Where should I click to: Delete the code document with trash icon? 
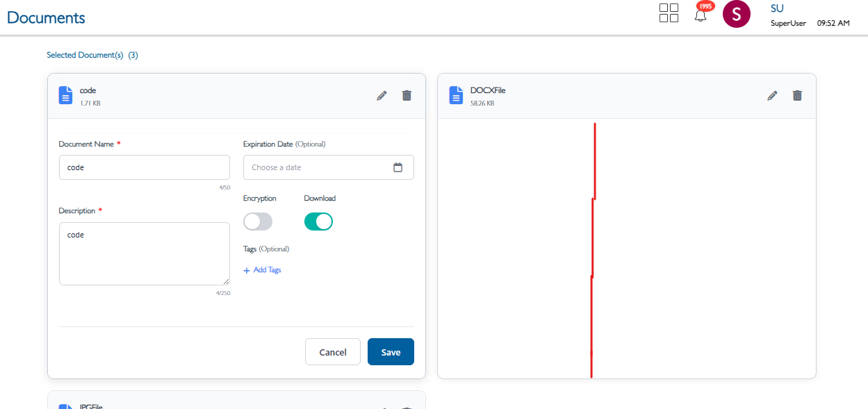click(407, 96)
